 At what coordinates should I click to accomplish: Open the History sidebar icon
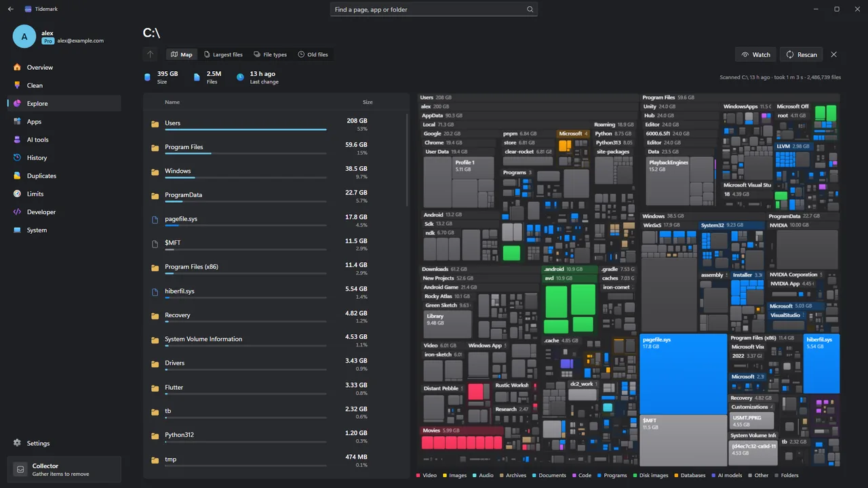[18, 158]
